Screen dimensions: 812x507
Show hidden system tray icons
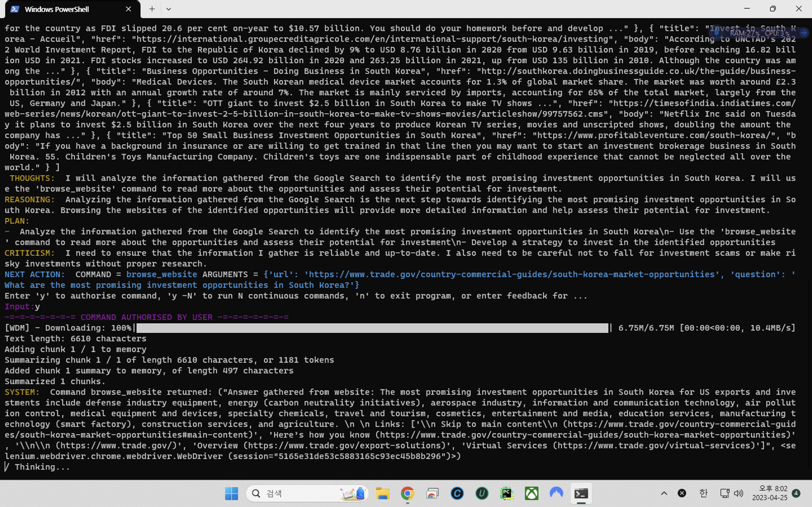(x=664, y=493)
